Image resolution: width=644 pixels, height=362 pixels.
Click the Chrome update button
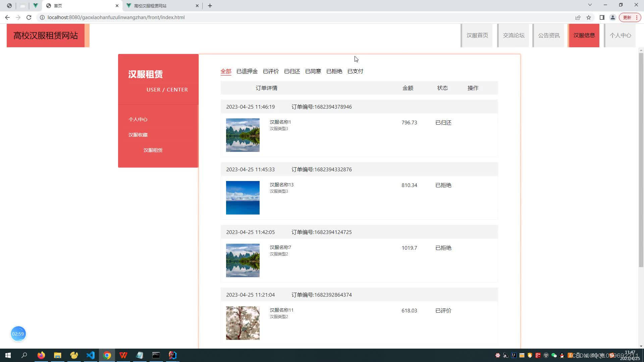tap(627, 17)
